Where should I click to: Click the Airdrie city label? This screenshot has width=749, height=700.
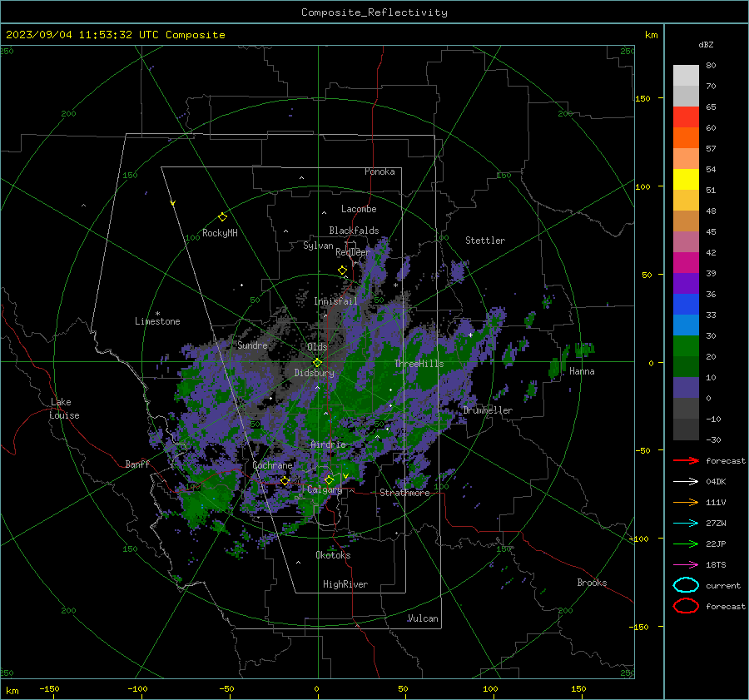point(328,444)
